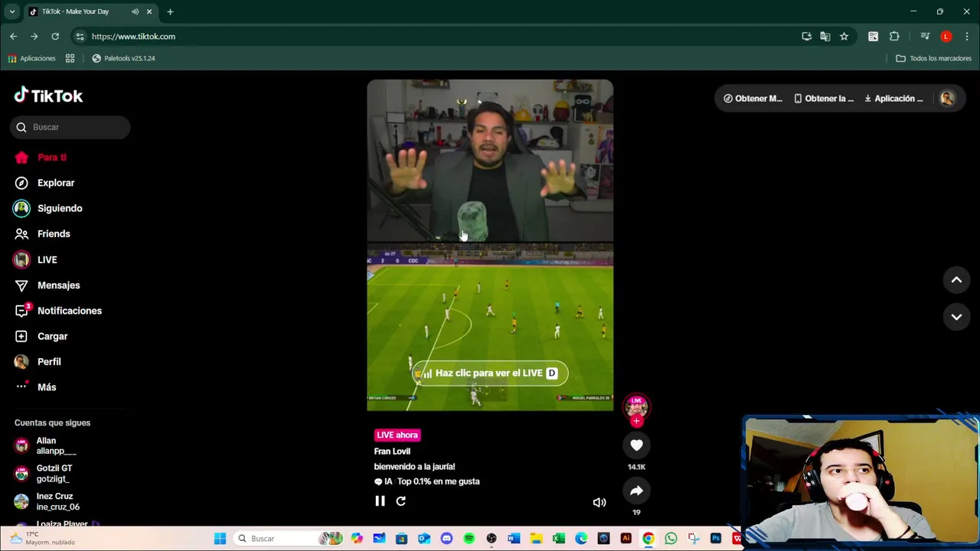Open the Windows Start menu
This screenshot has height=551, width=980.
[x=220, y=539]
